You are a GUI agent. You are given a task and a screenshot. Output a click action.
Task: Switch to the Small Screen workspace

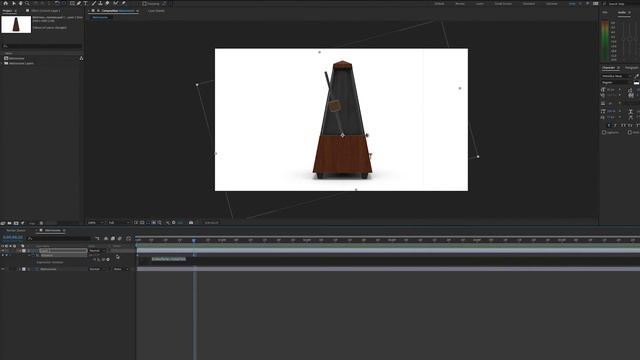click(x=503, y=4)
